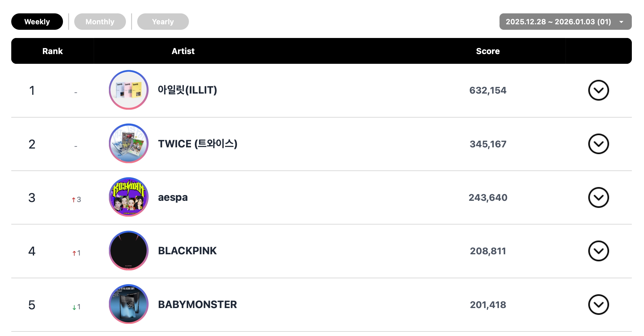This screenshot has height=336, width=644.
Task: Open the 아일릿(ILLIT) artist name link
Action: click(x=187, y=90)
